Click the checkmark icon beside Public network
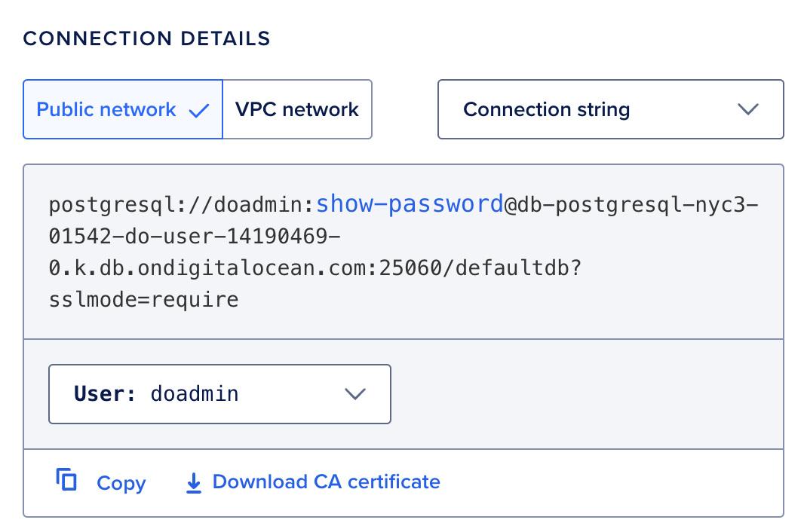Screen dimensions: 804x532 [199, 110]
